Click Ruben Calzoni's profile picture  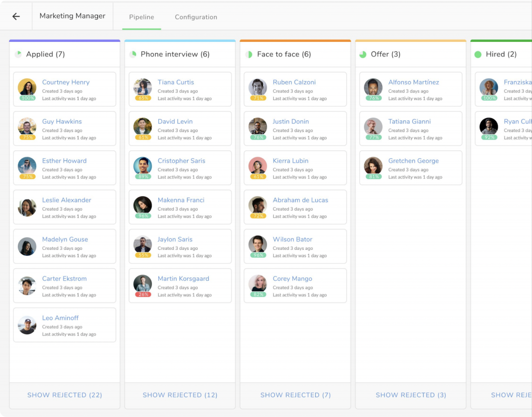[258, 89]
